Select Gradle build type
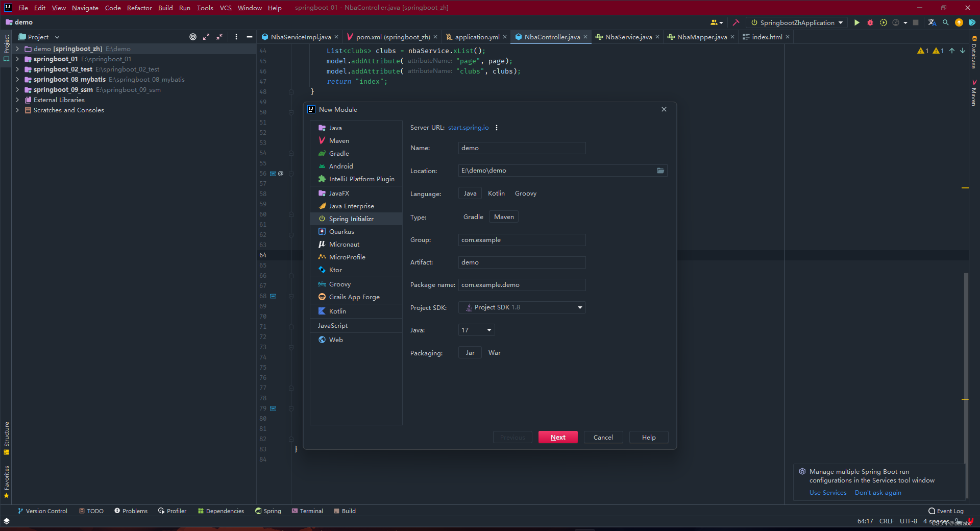 [x=473, y=217]
